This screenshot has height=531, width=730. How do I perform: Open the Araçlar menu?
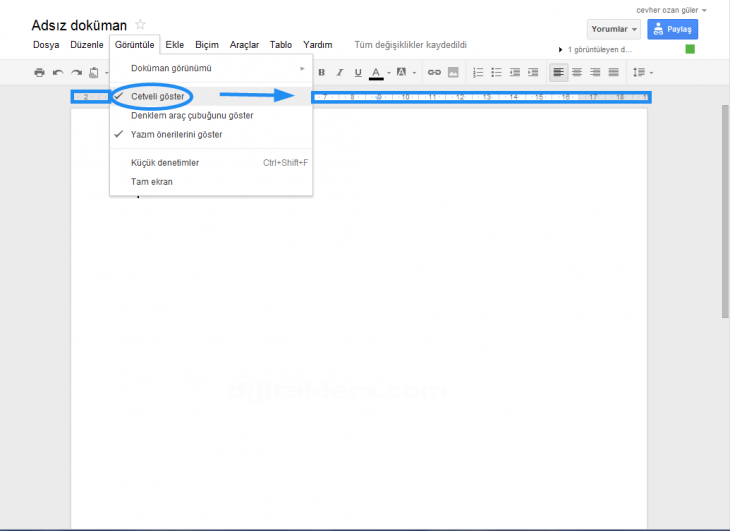(x=244, y=45)
